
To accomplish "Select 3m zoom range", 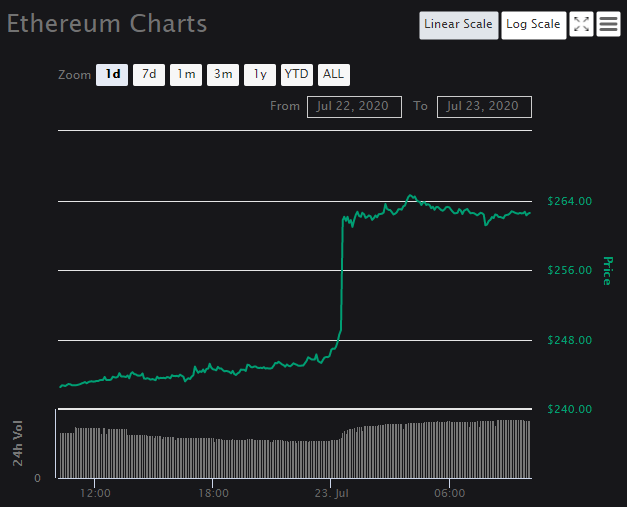I will coord(223,75).
